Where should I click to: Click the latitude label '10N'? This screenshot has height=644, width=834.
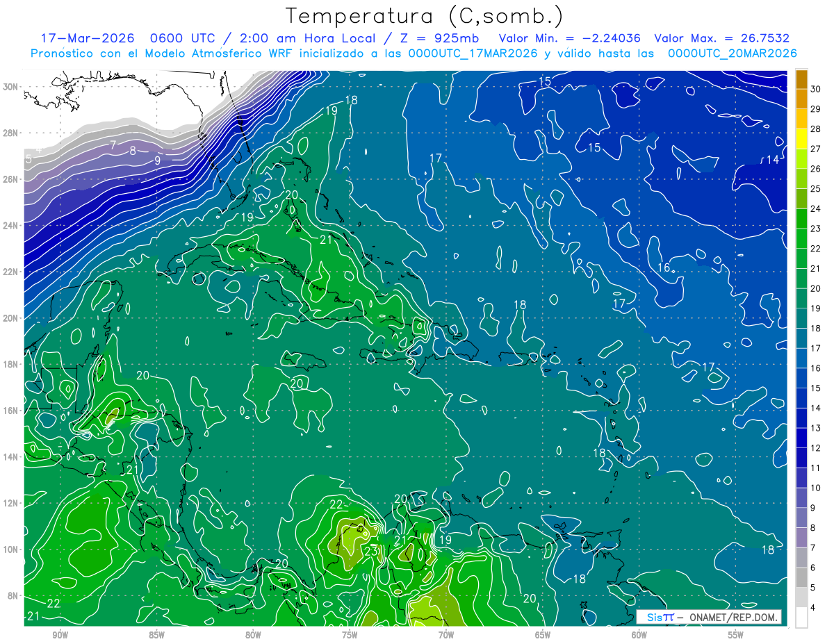pyautogui.click(x=12, y=550)
